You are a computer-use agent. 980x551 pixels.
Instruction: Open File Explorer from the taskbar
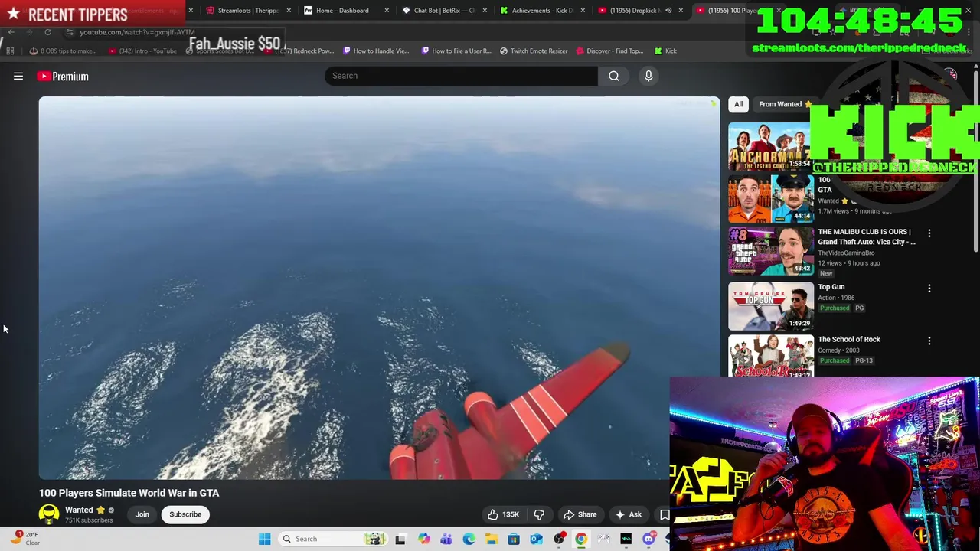point(491,539)
